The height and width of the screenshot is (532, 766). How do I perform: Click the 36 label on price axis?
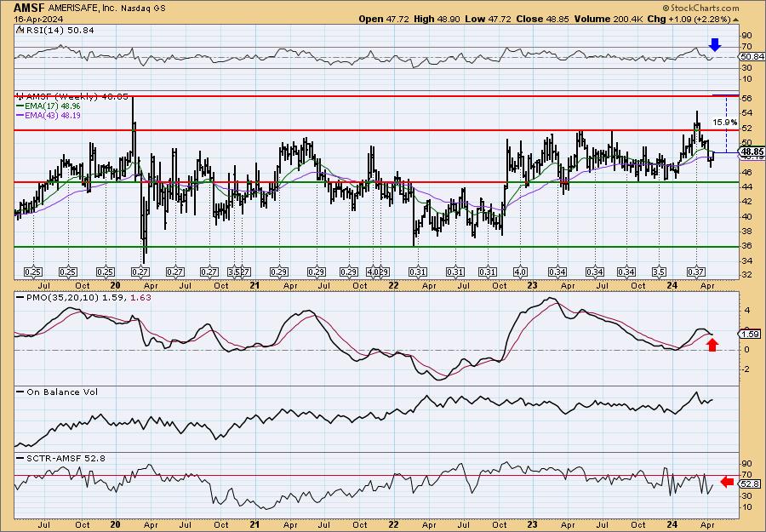point(746,246)
